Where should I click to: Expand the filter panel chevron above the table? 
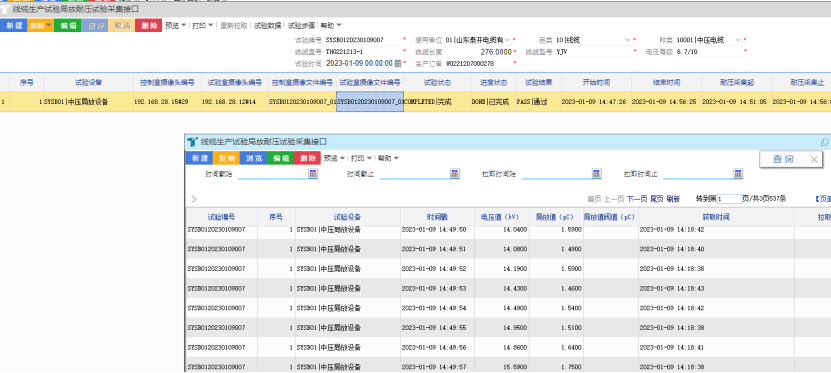[x=193, y=199]
